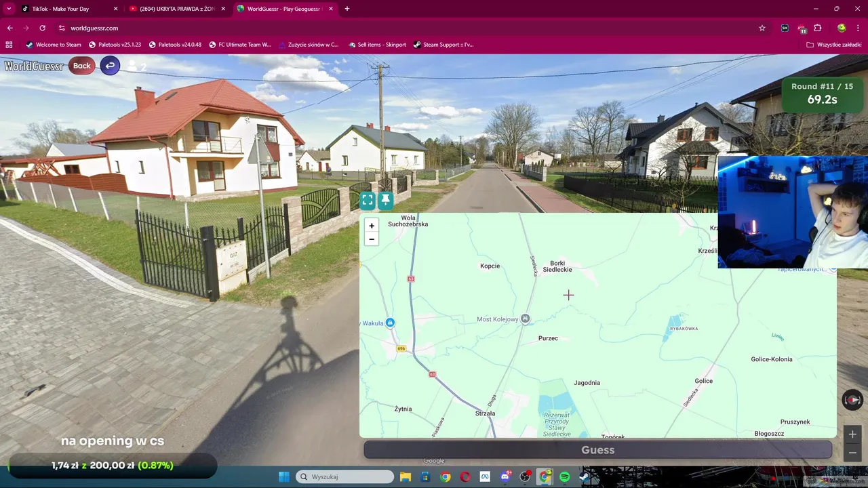Select the Most Kolejowy station marker

pos(525,319)
